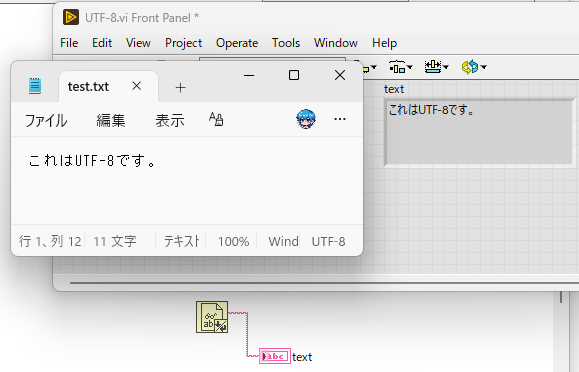Close the test.txt tab
This screenshot has height=372, width=579.
pos(137,86)
